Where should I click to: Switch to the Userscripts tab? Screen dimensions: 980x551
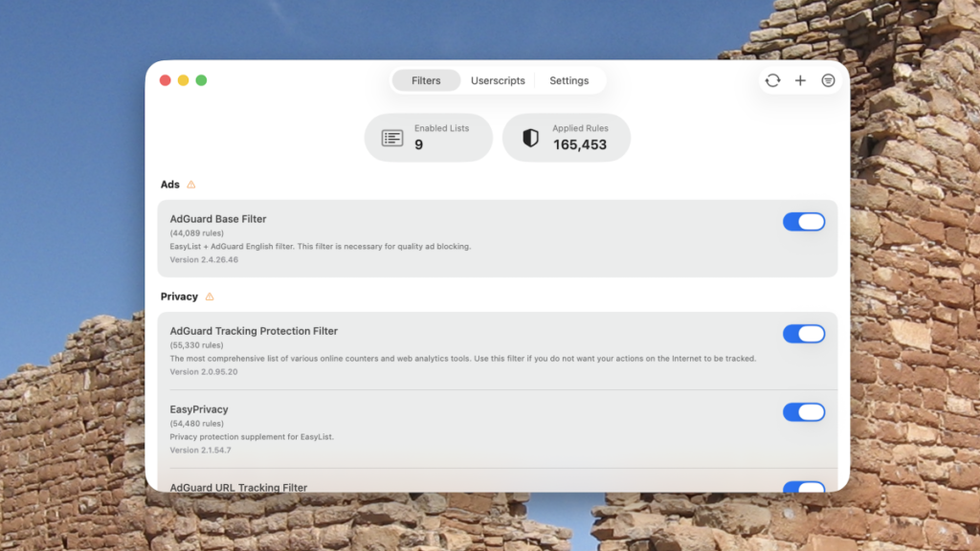point(498,80)
